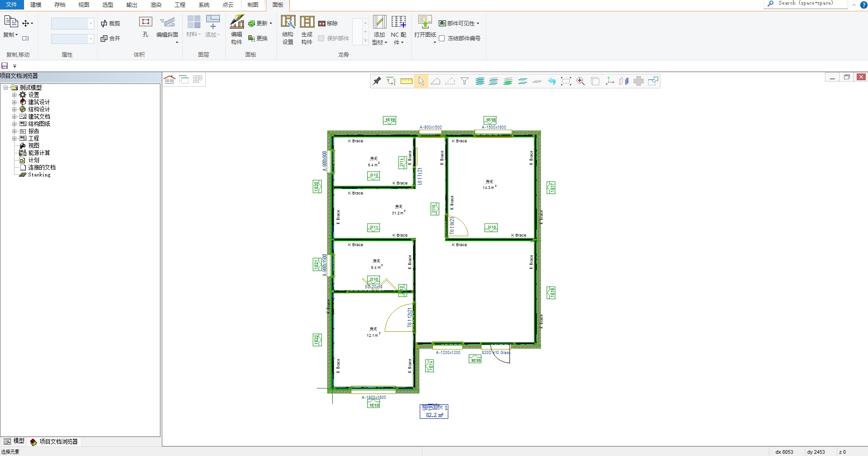Click the XYZ coordinate axes icon
Viewport: 868px width, 456px height.
[610, 81]
